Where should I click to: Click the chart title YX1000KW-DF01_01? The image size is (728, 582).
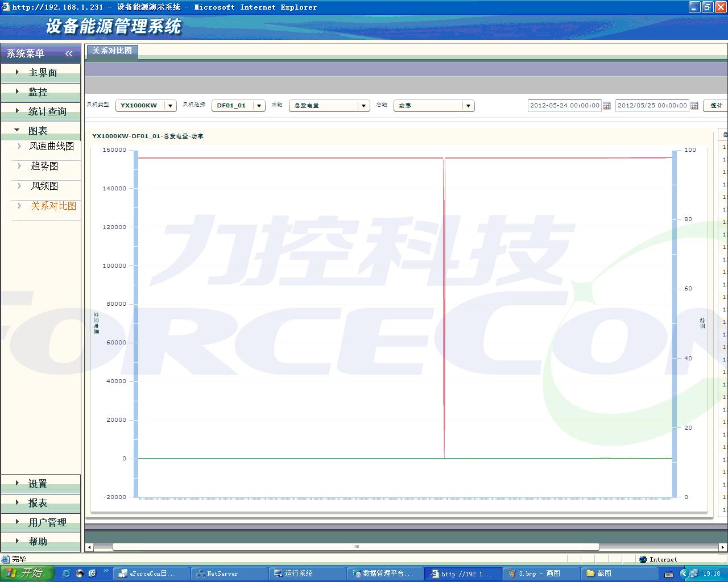[x=147, y=136]
